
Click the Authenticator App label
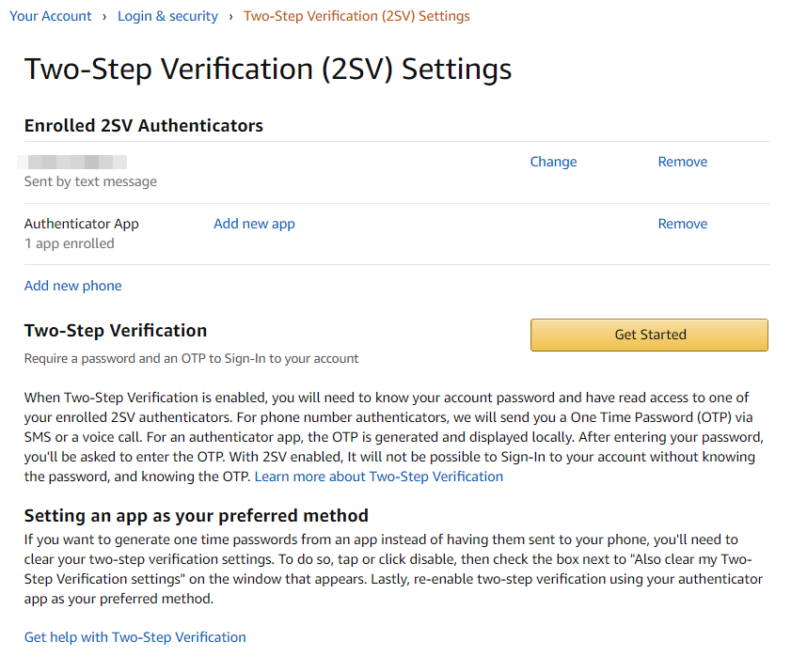point(81,224)
